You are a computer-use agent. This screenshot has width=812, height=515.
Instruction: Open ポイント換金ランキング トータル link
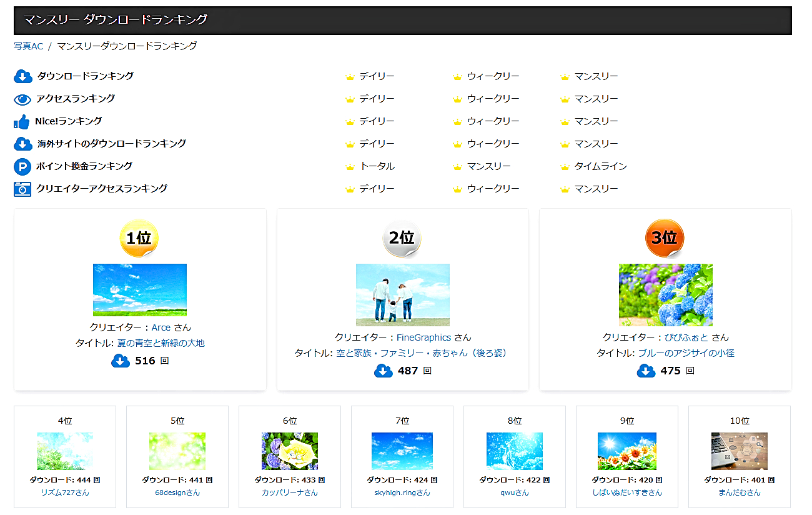click(x=377, y=166)
